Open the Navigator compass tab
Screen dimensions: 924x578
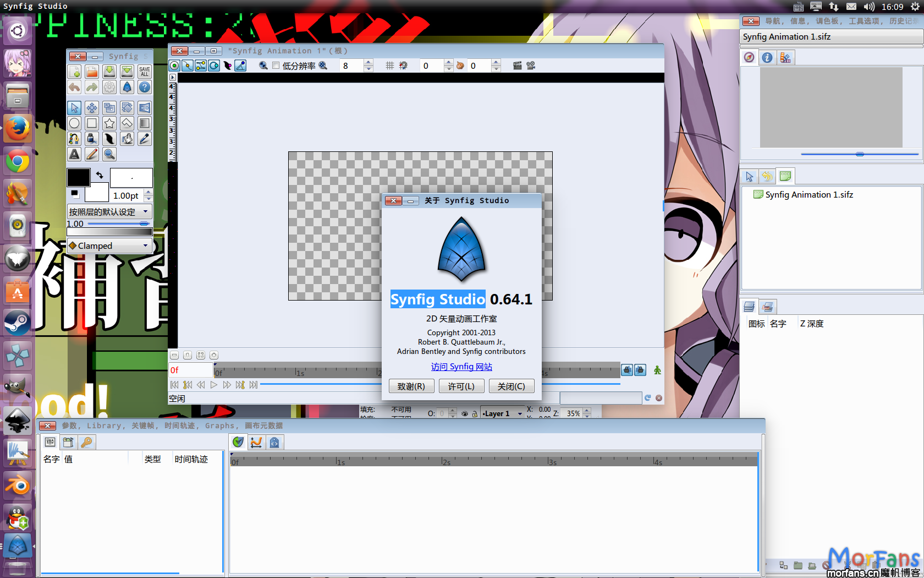[749, 57]
